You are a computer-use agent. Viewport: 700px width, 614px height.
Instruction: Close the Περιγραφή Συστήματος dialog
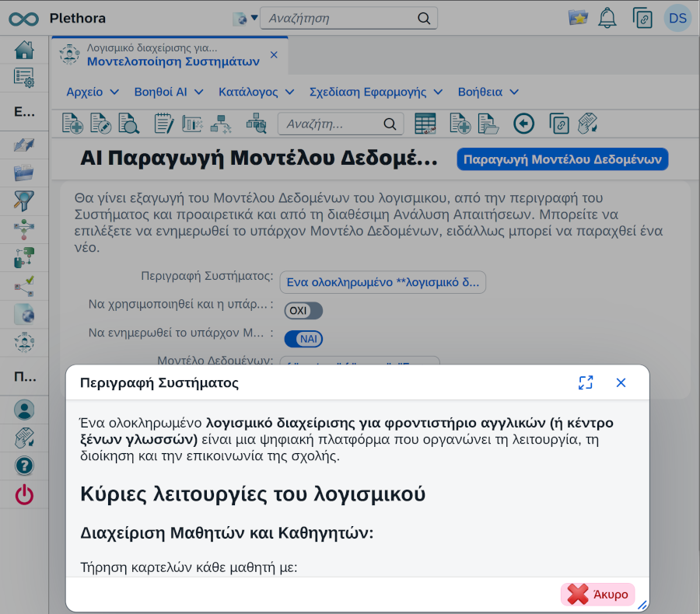click(x=621, y=382)
